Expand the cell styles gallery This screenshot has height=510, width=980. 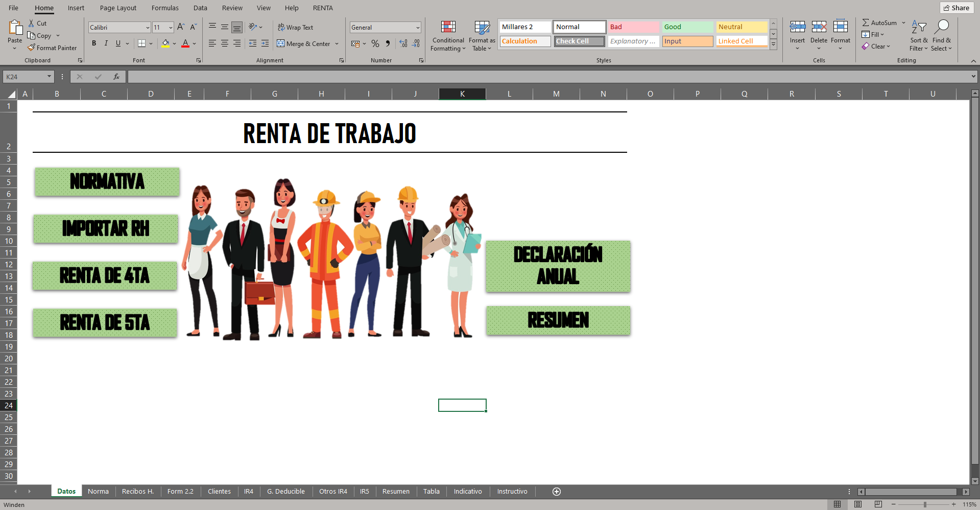coord(773,45)
